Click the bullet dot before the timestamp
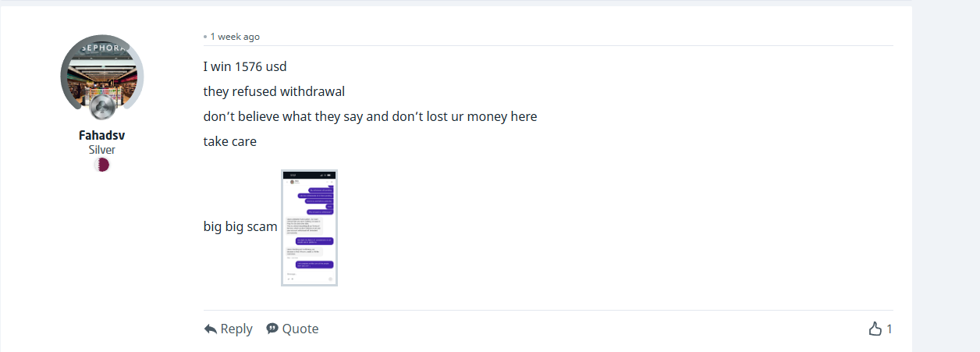Screen dimensions: 980x352 click(205, 37)
